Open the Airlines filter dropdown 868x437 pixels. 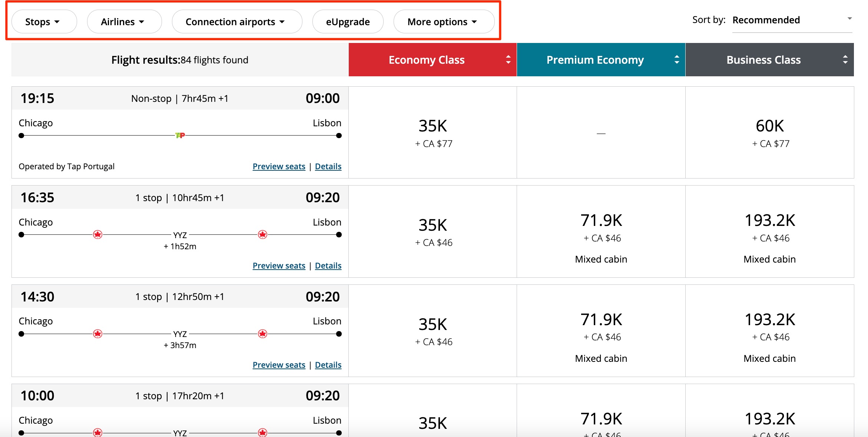coord(124,21)
